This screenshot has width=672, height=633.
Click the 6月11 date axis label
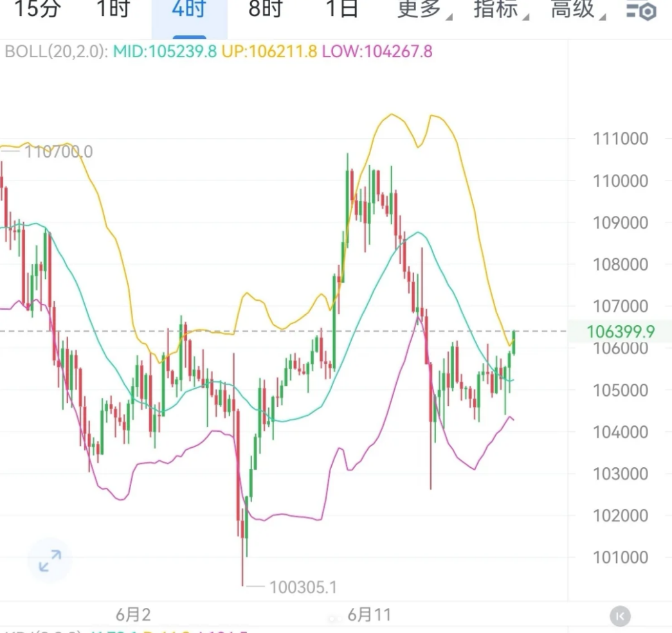(x=369, y=615)
